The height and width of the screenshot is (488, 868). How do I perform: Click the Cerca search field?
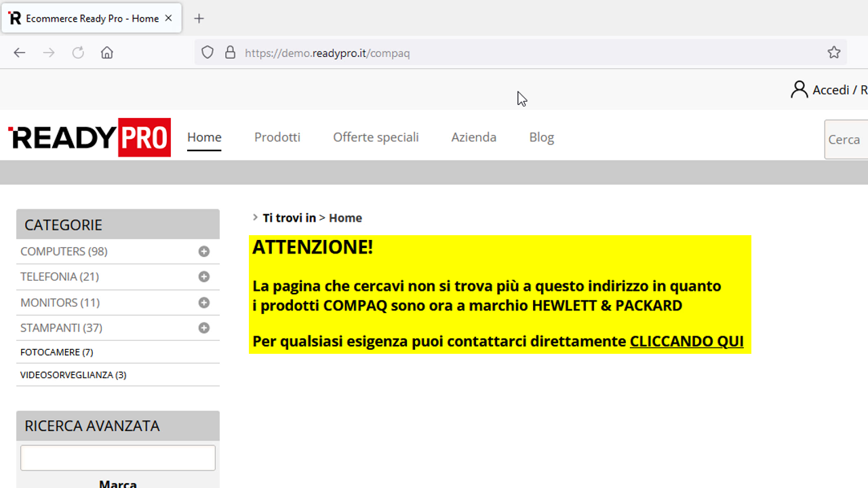[846, 140]
